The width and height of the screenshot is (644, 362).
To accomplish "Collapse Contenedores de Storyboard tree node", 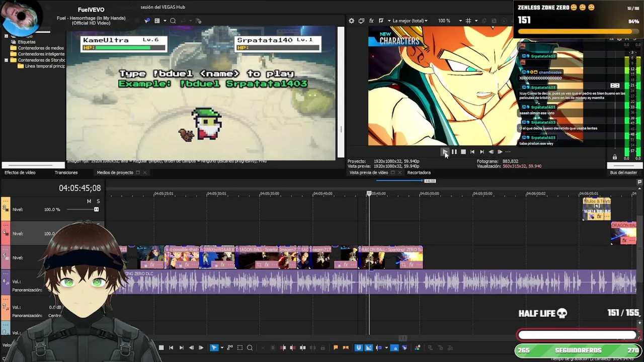I will coord(6,60).
